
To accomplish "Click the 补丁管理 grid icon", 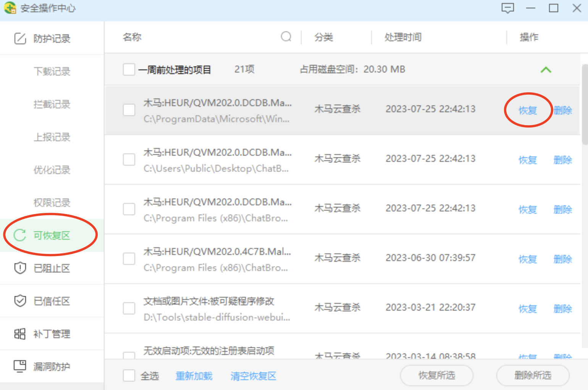I will (x=20, y=334).
